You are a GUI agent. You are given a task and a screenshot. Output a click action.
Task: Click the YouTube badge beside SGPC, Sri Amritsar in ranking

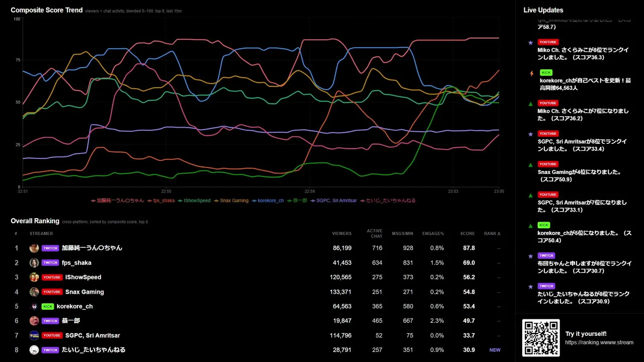pyautogui.click(x=52, y=335)
